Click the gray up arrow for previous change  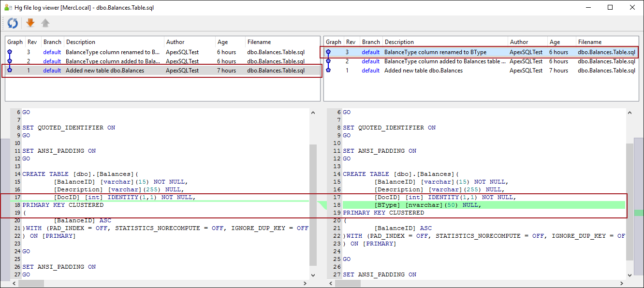pyautogui.click(x=45, y=23)
